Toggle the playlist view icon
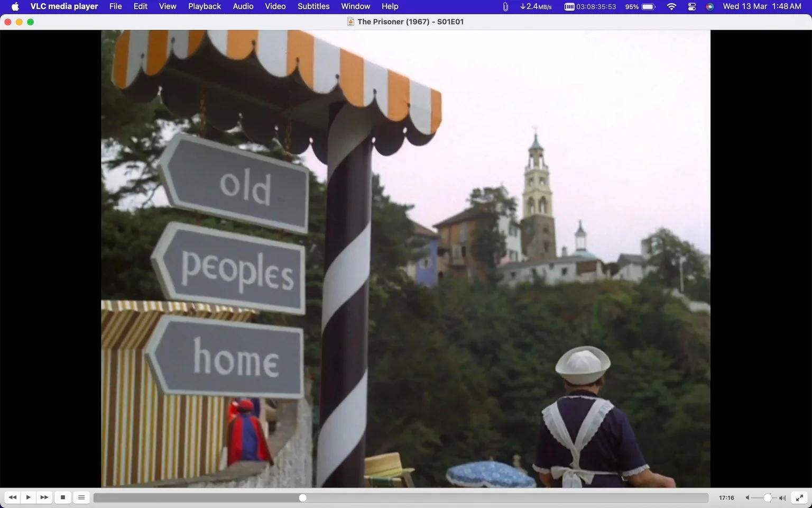 pos(81,497)
